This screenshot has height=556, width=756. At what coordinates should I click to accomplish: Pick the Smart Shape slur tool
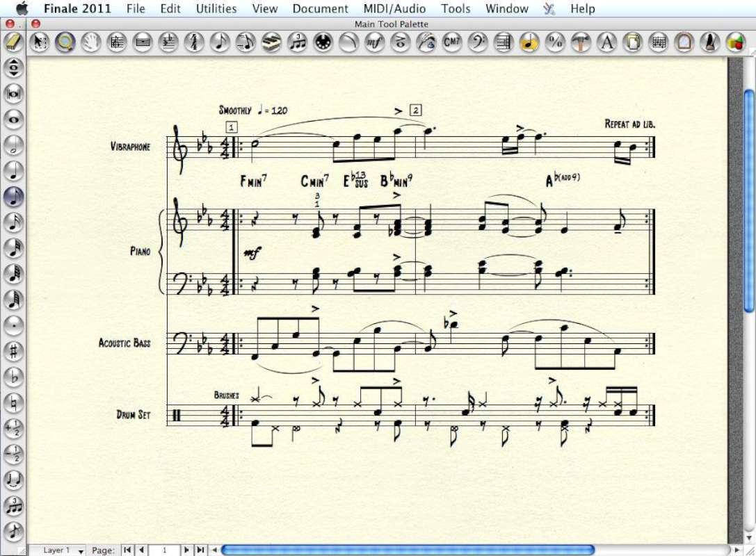[348, 42]
